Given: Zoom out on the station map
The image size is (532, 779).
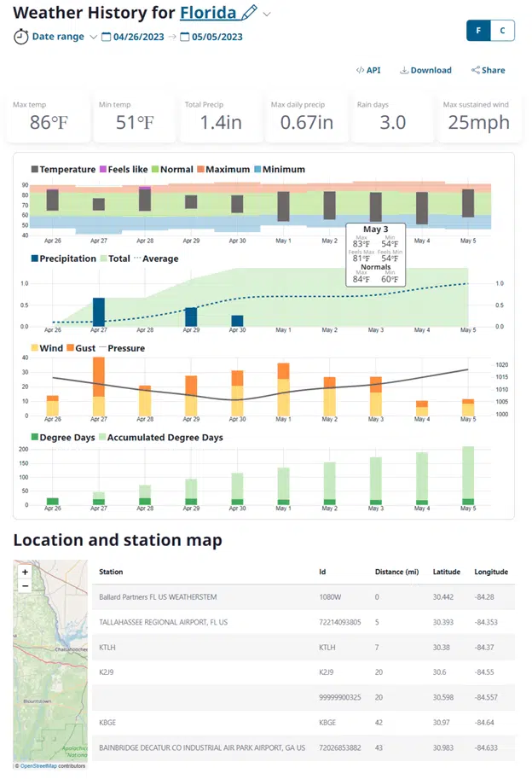Looking at the screenshot, I should pos(26,586).
